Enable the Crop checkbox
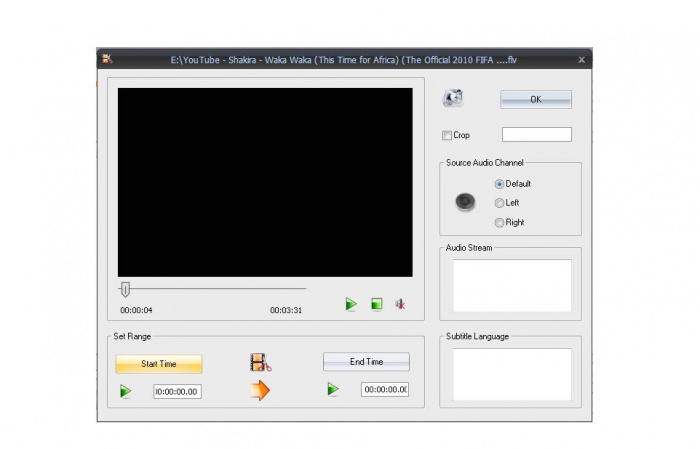The width and height of the screenshot is (700, 449). click(446, 135)
